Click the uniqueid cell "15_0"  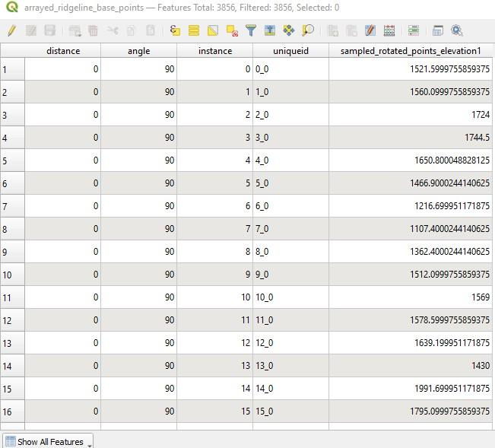tap(290, 411)
